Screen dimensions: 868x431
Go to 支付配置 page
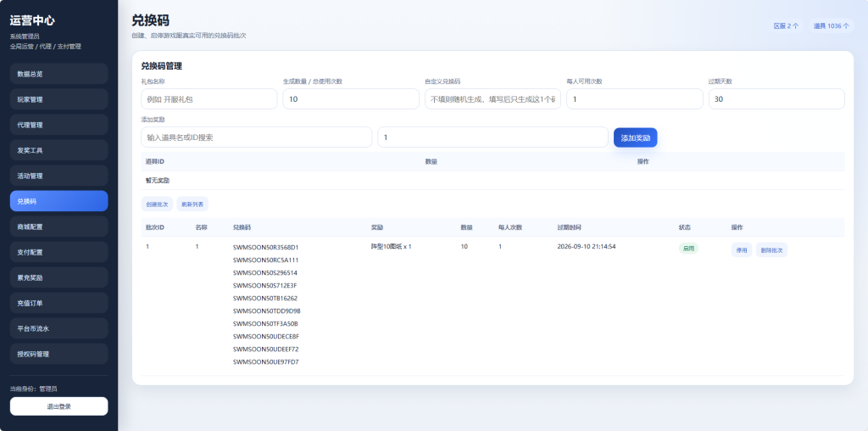pos(58,252)
